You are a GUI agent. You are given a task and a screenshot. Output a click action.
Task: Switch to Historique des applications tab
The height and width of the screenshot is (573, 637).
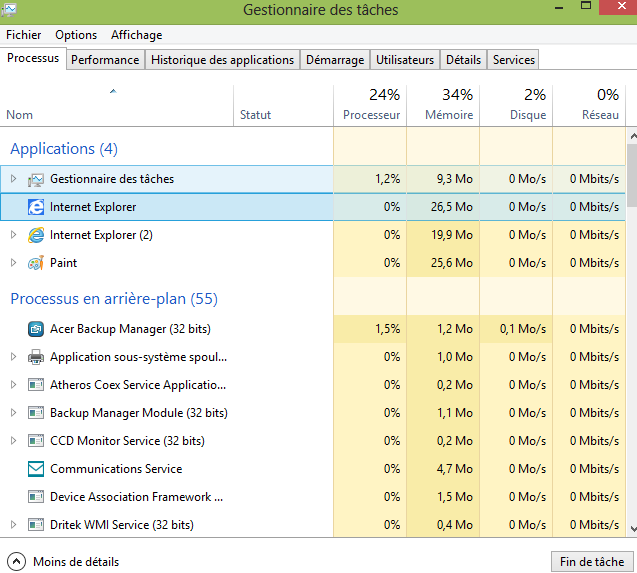(x=222, y=60)
